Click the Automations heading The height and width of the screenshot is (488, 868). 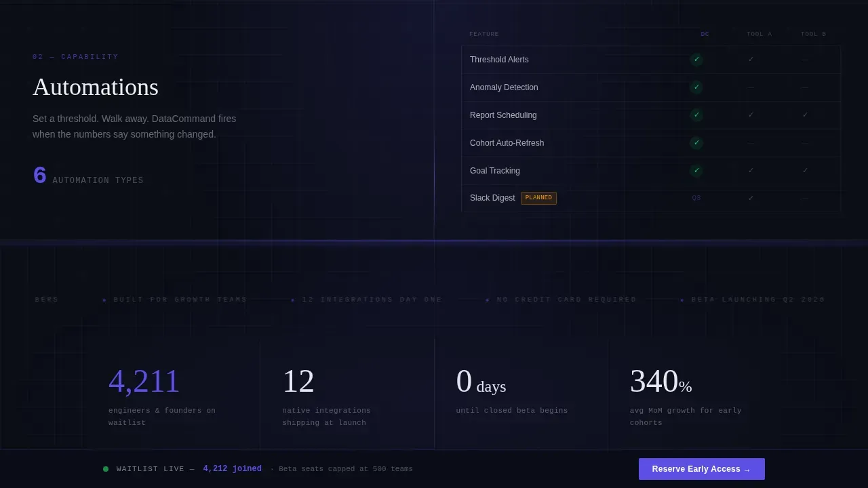tap(96, 87)
